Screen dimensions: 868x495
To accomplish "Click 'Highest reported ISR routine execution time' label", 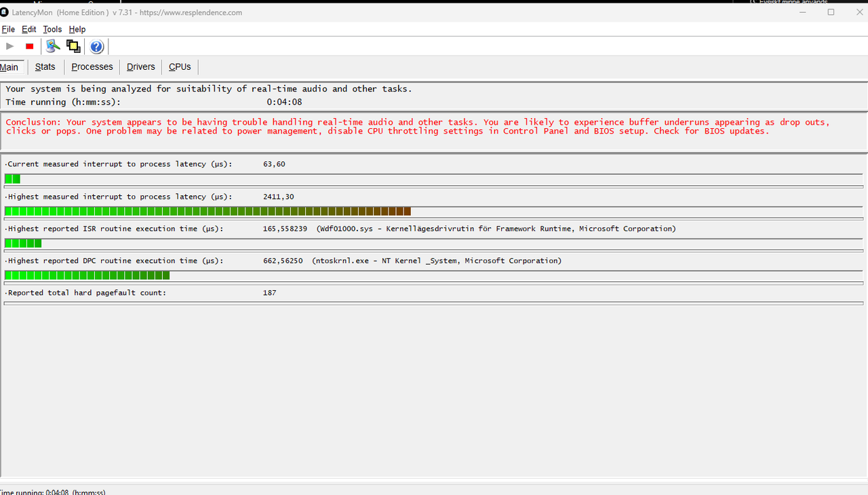I will coord(115,229).
